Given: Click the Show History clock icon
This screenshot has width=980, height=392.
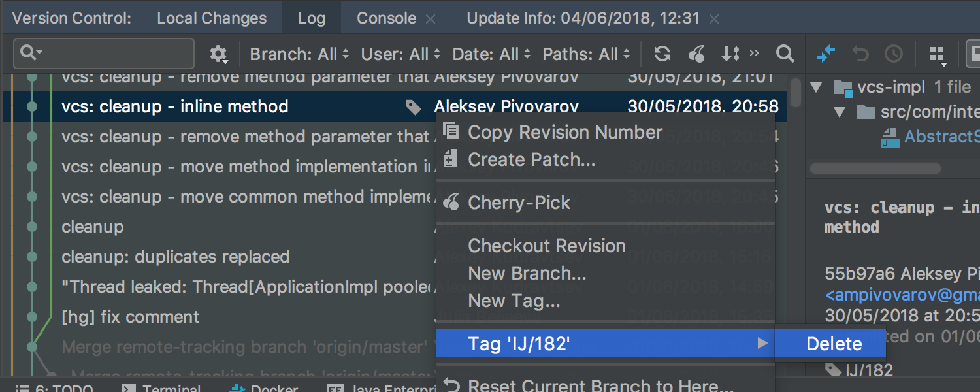Looking at the screenshot, I should coord(893,54).
